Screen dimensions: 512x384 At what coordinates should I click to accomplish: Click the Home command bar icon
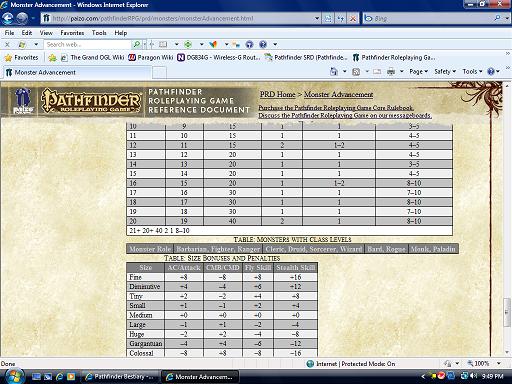333,71
